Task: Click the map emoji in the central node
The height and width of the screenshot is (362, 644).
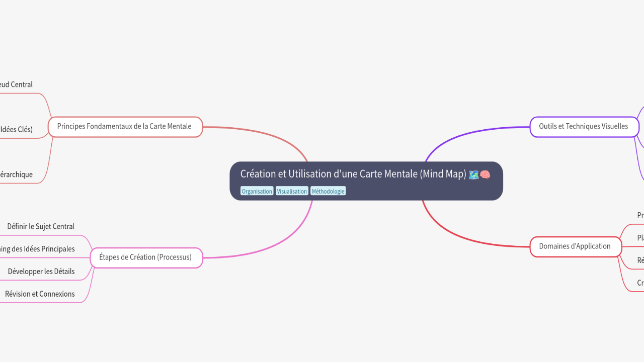Action: coord(473,174)
